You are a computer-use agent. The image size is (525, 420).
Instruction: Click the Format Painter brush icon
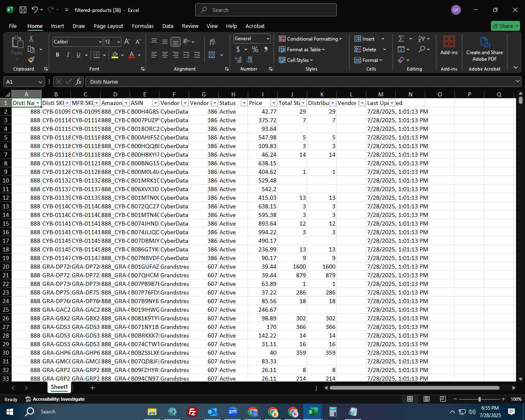point(31,60)
